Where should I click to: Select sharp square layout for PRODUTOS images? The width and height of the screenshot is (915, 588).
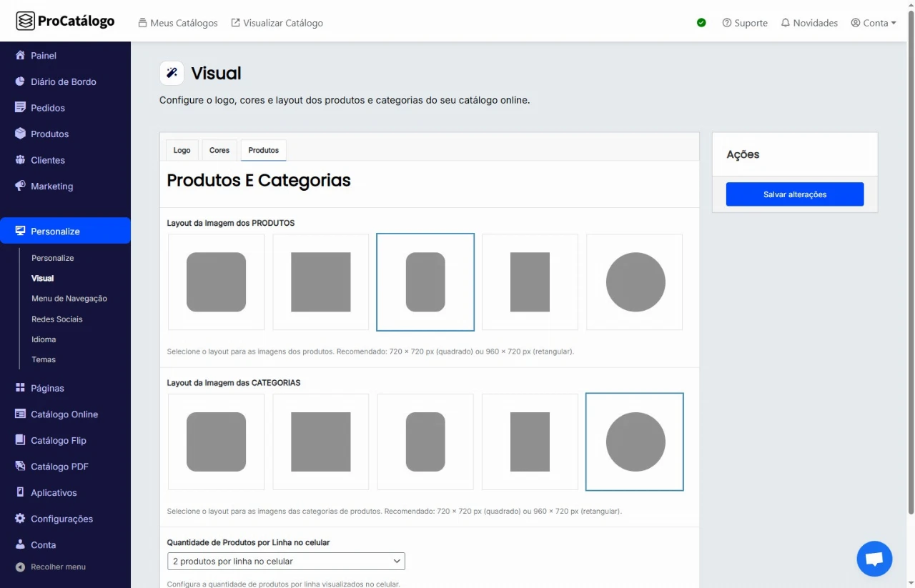(x=321, y=282)
